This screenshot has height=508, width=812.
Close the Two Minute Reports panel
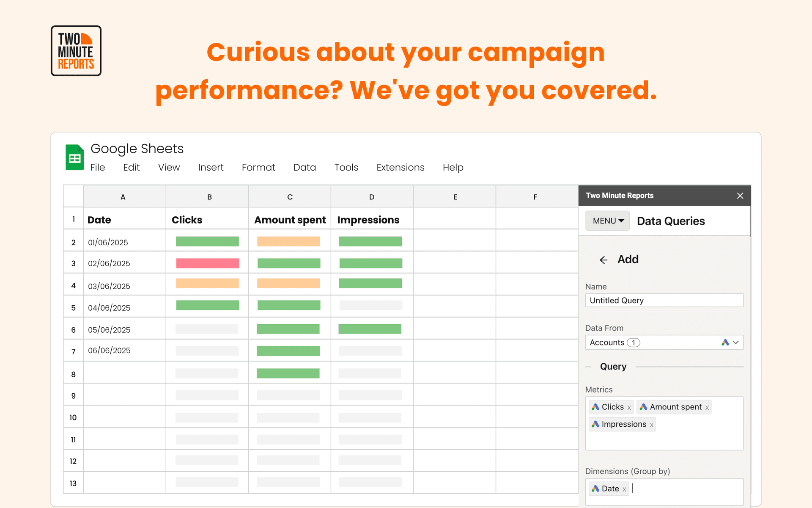pyautogui.click(x=740, y=196)
